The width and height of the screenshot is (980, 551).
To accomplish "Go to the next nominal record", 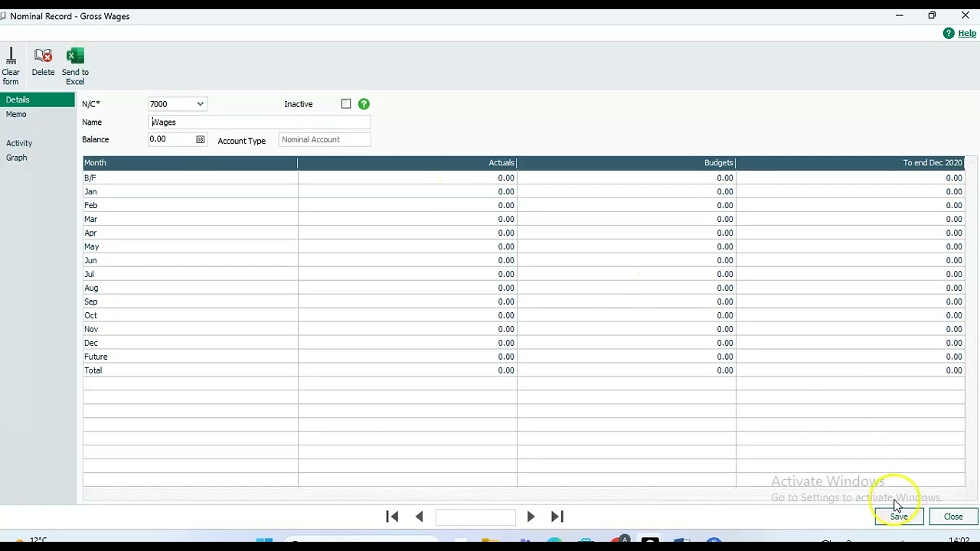I will 531,517.
